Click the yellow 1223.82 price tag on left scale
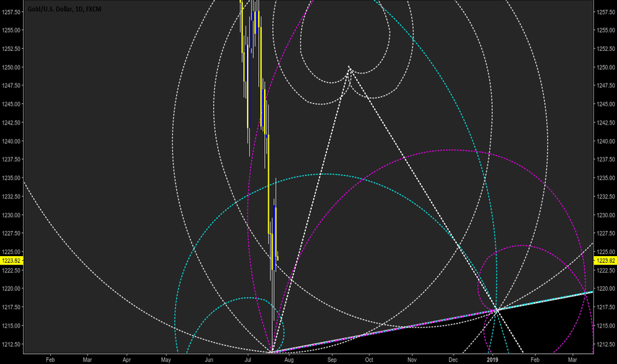This screenshot has width=617, height=364. 11,261
